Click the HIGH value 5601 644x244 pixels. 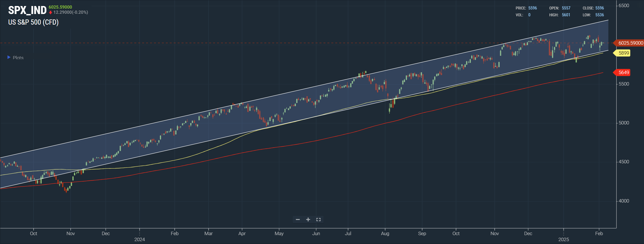(566, 15)
